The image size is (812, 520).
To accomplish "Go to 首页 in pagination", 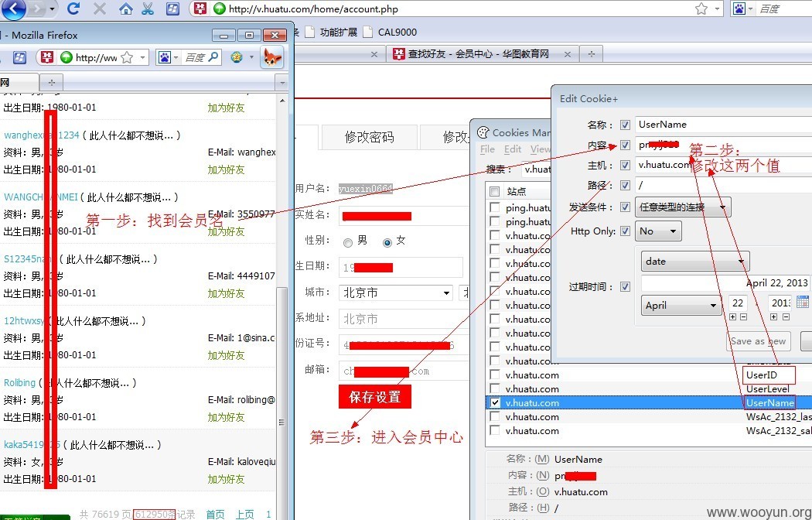I will [x=215, y=514].
